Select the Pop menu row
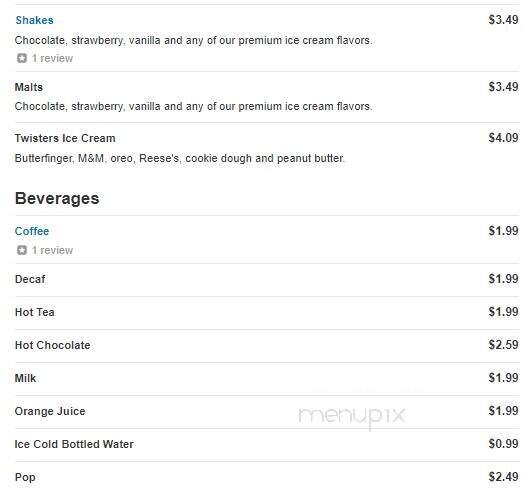 click(x=267, y=477)
